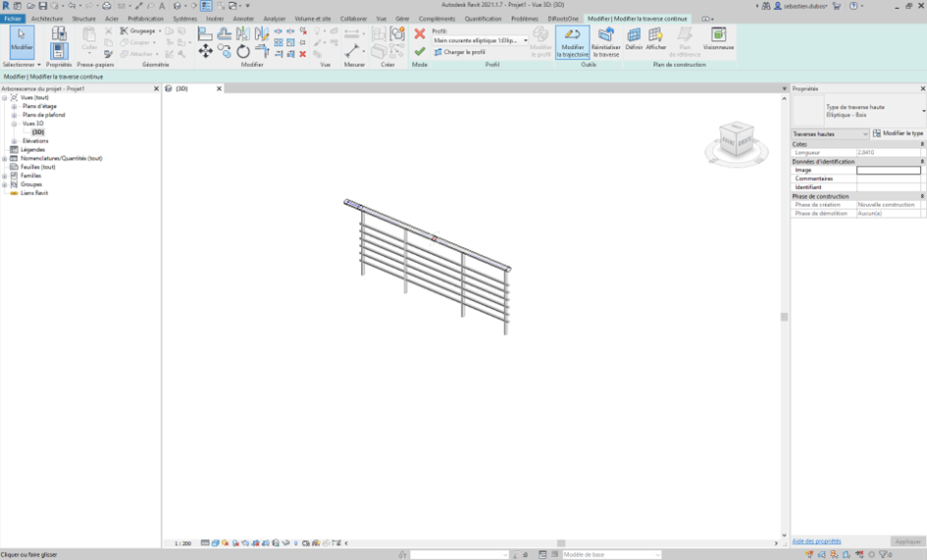
Task: Select the Rotate tool
Action: coord(243,51)
